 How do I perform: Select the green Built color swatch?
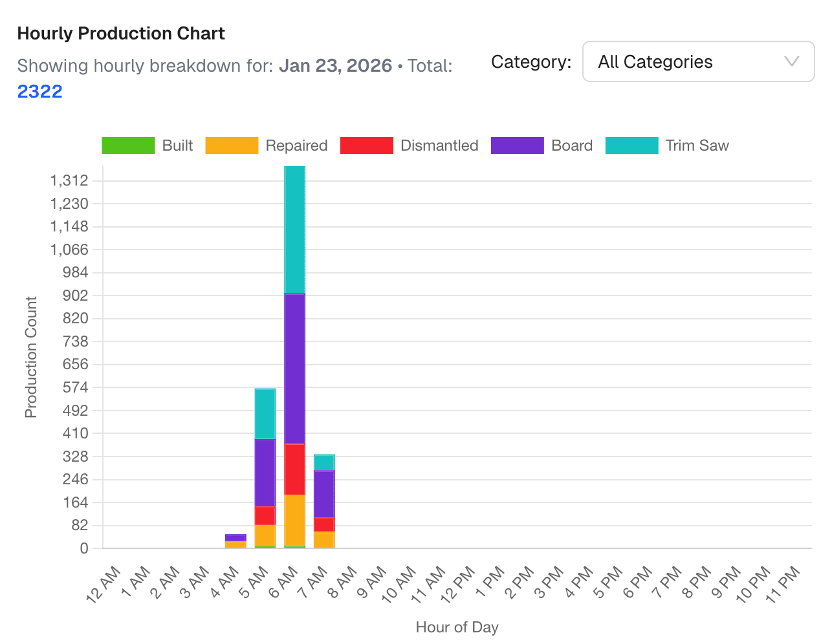pos(127,145)
